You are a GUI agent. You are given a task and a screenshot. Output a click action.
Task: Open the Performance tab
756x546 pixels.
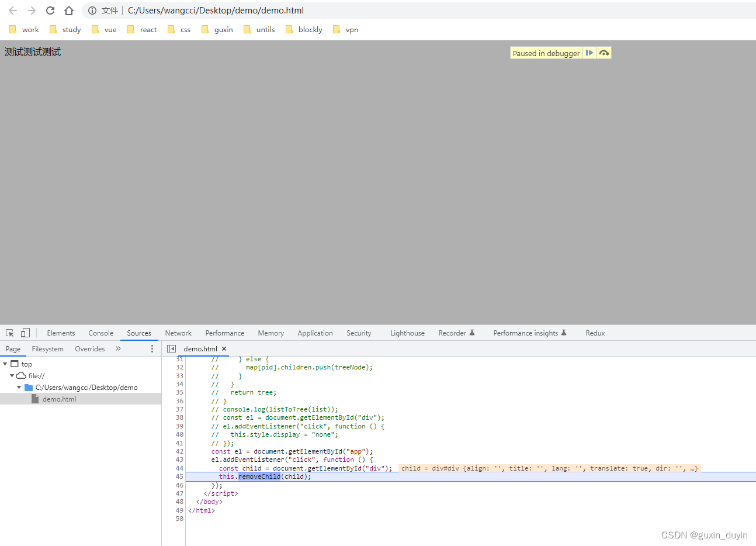click(x=225, y=333)
